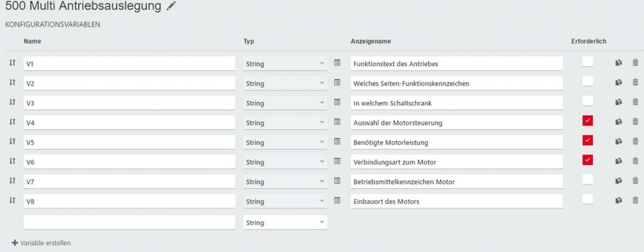
Task: Click the empty Name field in last row
Action: tap(129, 222)
